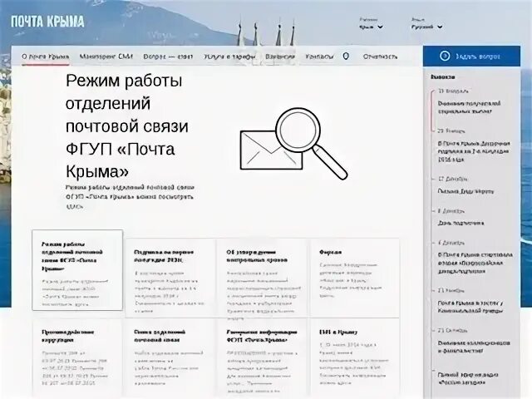Open the EMS в Крыму card
The height and width of the screenshot is (399, 532).
point(354,357)
